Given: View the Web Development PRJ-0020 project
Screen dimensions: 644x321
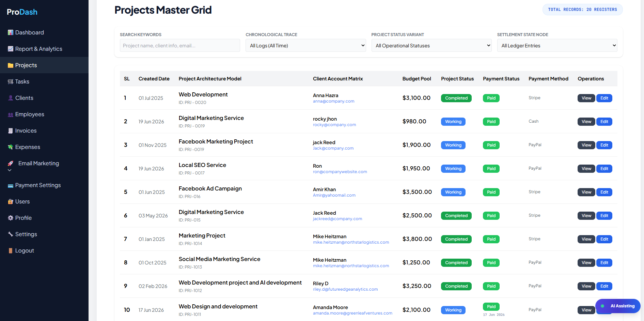Looking at the screenshot, I should [586, 98].
